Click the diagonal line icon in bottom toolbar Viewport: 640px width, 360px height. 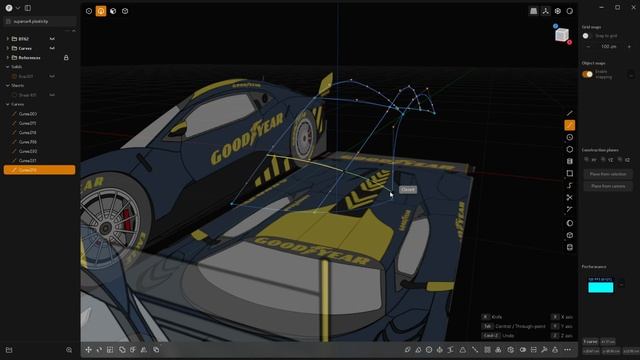coord(475,350)
